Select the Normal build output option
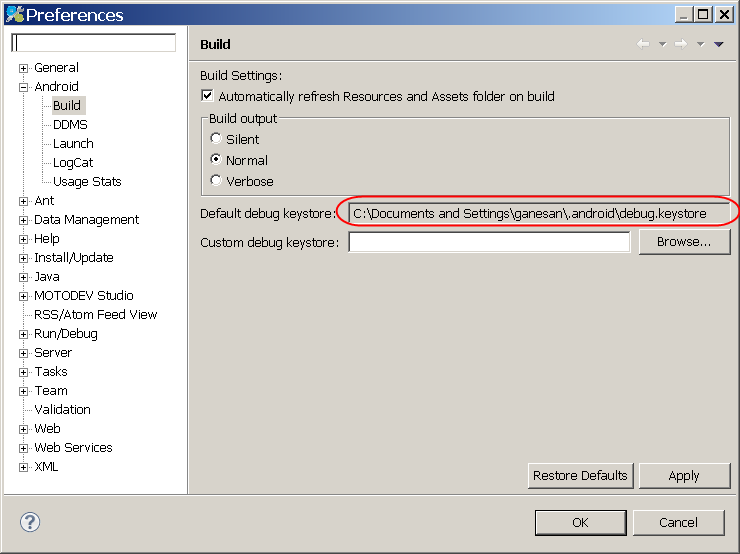This screenshot has width=740, height=554. point(216,159)
